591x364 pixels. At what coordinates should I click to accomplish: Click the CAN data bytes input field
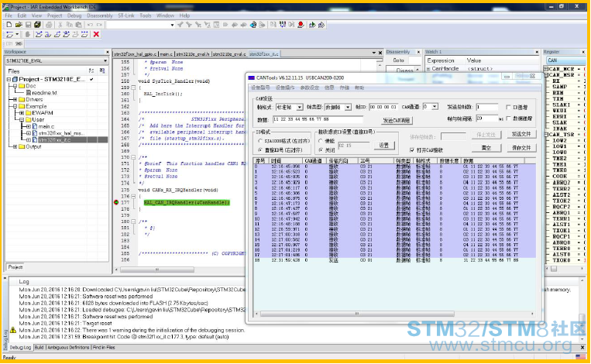click(318, 119)
